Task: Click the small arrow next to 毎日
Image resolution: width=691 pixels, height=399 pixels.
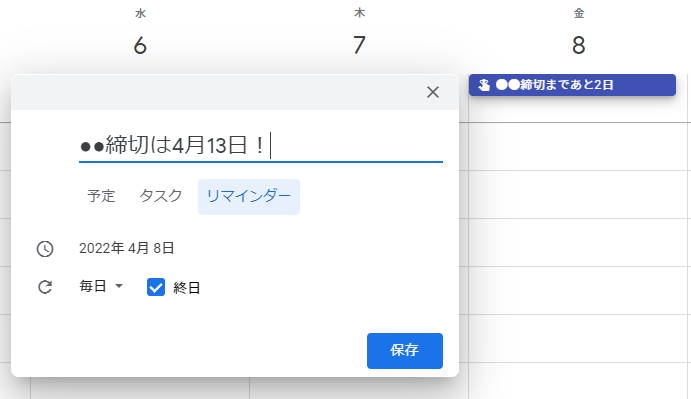Action: pos(119,286)
